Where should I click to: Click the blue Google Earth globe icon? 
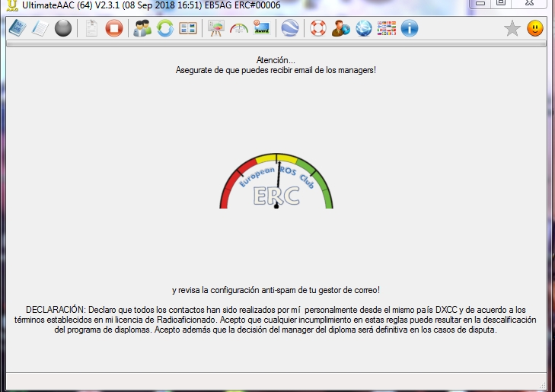(x=290, y=28)
